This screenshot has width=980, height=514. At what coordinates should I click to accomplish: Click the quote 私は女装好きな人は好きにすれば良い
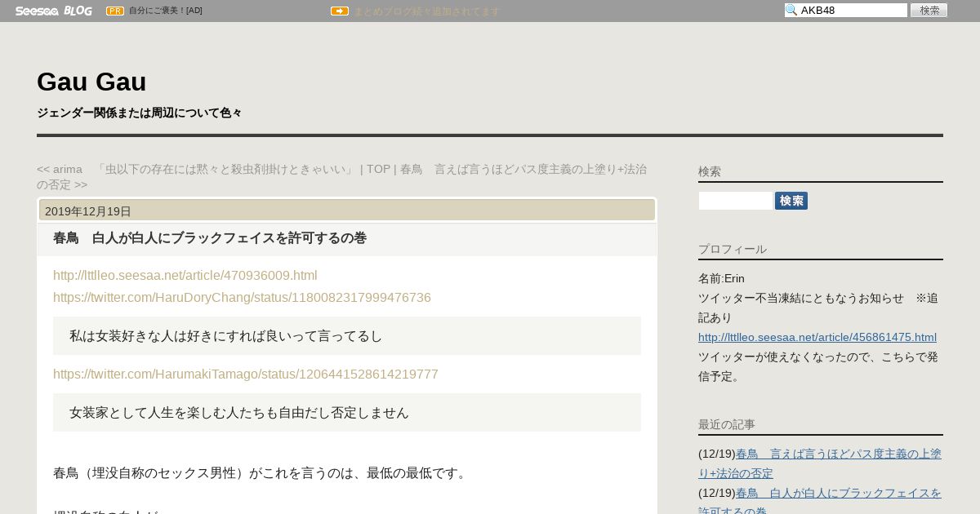point(347,335)
